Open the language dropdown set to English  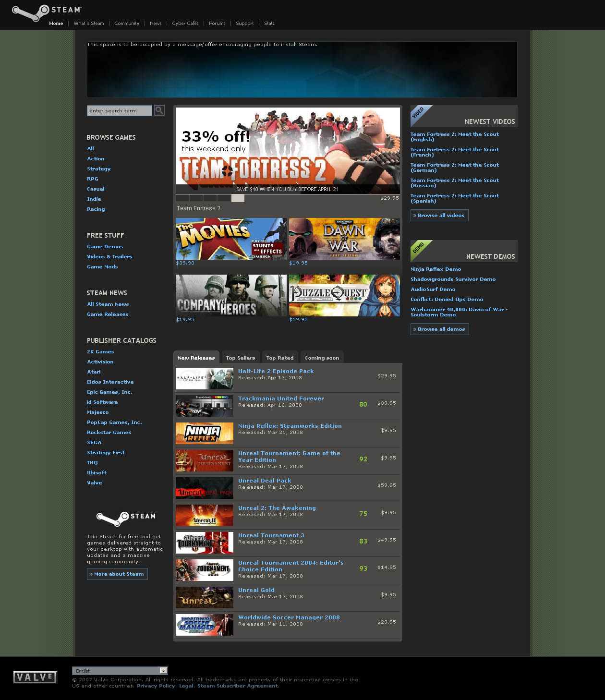tap(120, 671)
